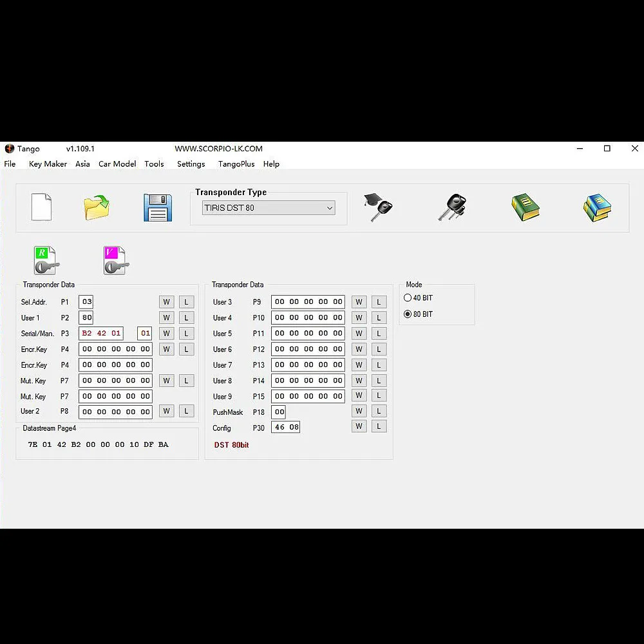The image size is (644, 644).
Task: Click the red DST 80bit label
Action: pyautogui.click(x=231, y=445)
